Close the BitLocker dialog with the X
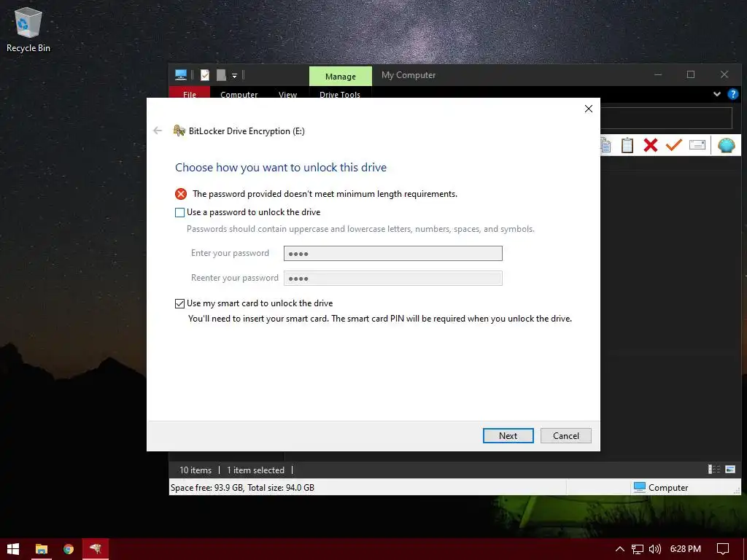The width and height of the screenshot is (747, 560). [589, 109]
